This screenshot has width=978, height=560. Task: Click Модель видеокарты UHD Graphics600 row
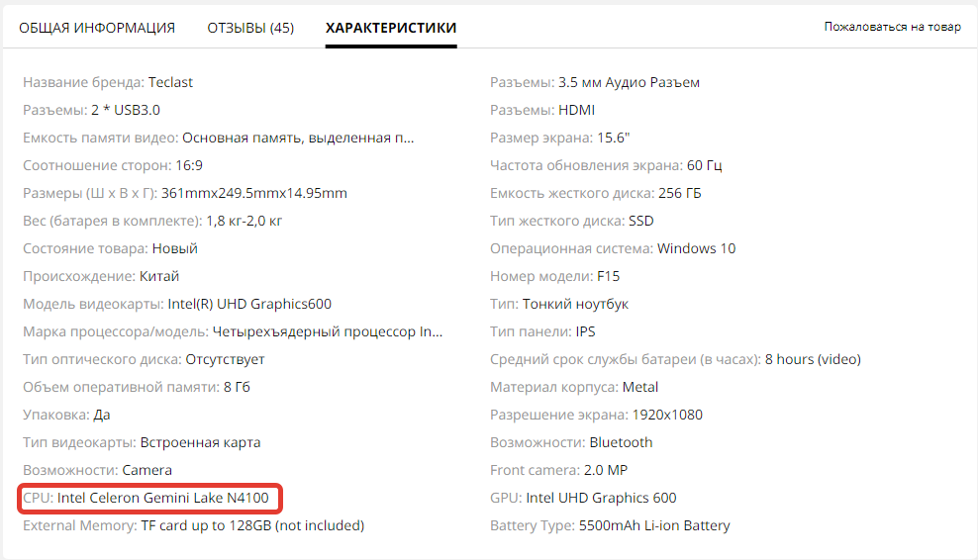point(177,305)
